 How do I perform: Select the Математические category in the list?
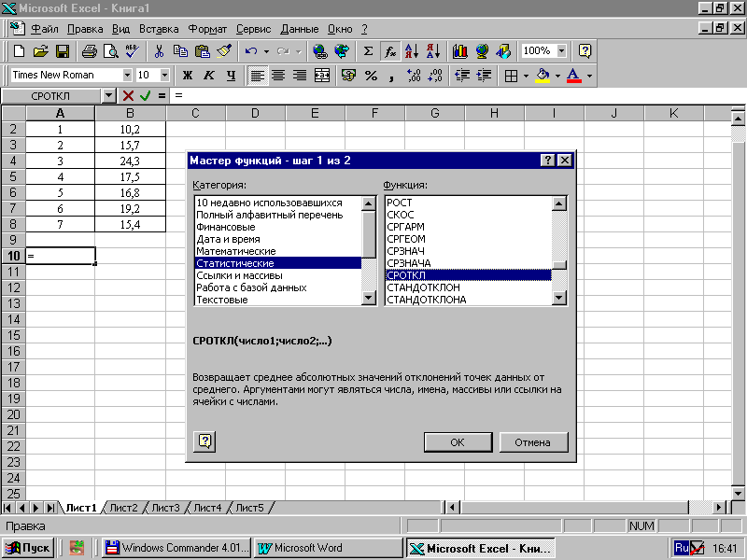tap(235, 251)
